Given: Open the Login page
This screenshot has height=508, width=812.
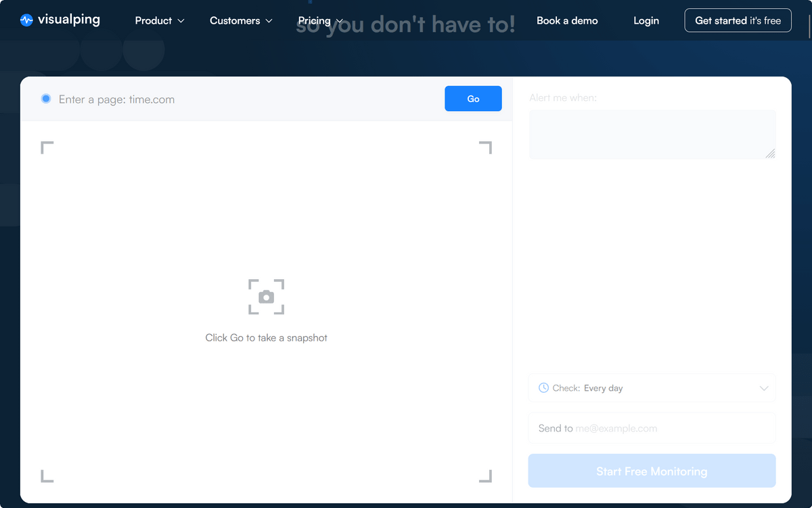Looking at the screenshot, I should pyautogui.click(x=646, y=21).
